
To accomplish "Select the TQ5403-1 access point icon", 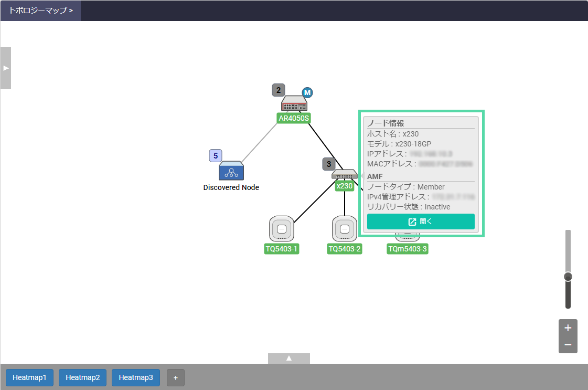I will [x=282, y=229].
